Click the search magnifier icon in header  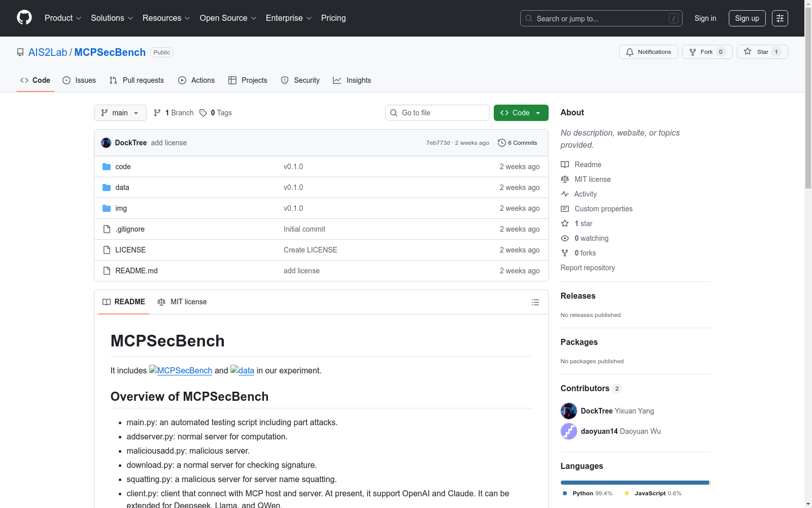(x=529, y=18)
